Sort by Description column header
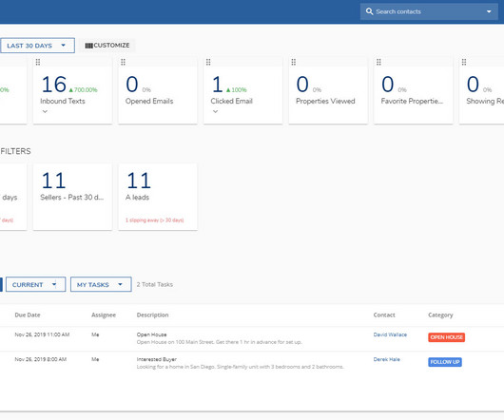Image resolution: width=504 pixels, height=420 pixels. point(152,315)
